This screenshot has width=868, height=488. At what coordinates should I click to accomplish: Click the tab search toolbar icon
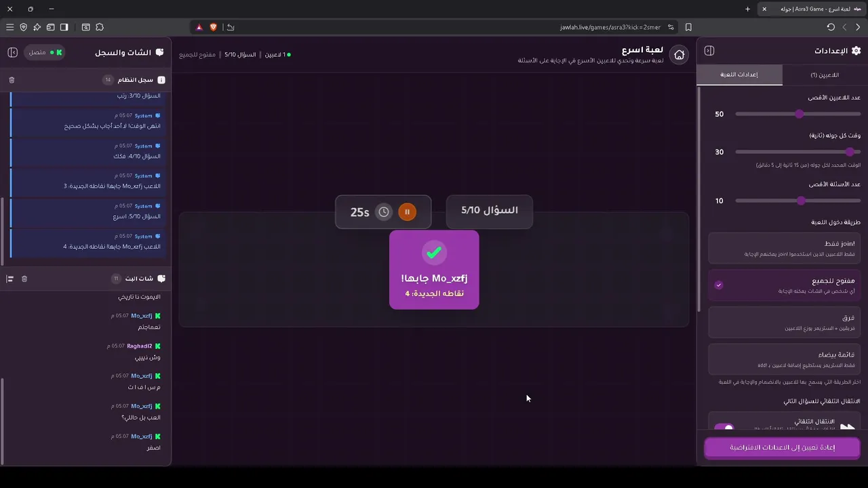click(85, 27)
